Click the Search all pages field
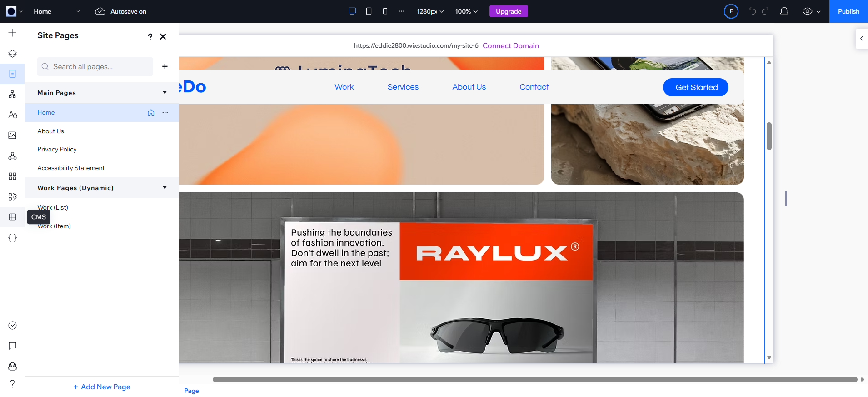Viewport: 868px width, 397px height. pyautogui.click(x=95, y=66)
